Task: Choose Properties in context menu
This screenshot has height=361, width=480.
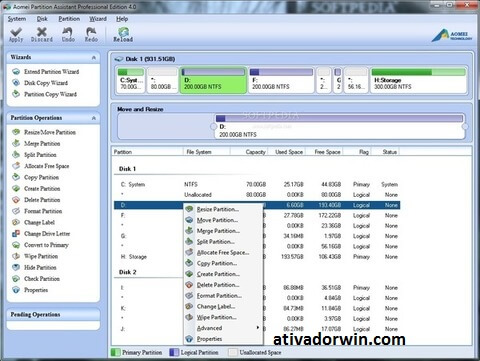Action: tap(223, 339)
